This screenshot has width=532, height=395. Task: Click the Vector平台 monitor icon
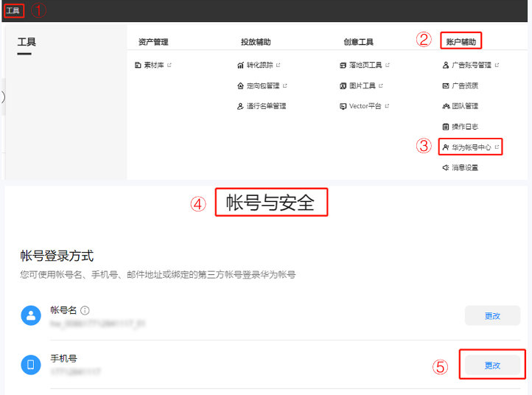[x=343, y=106]
